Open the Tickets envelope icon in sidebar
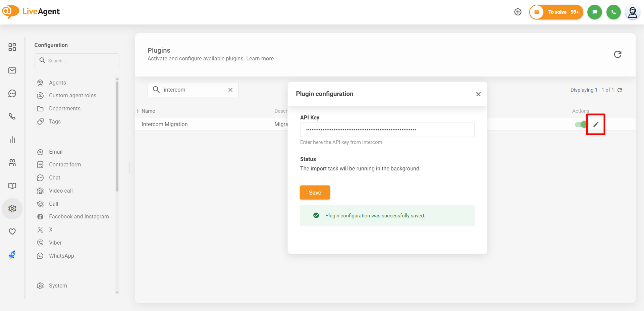Image resolution: width=644 pixels, height=311 pixels. (12, 70)
